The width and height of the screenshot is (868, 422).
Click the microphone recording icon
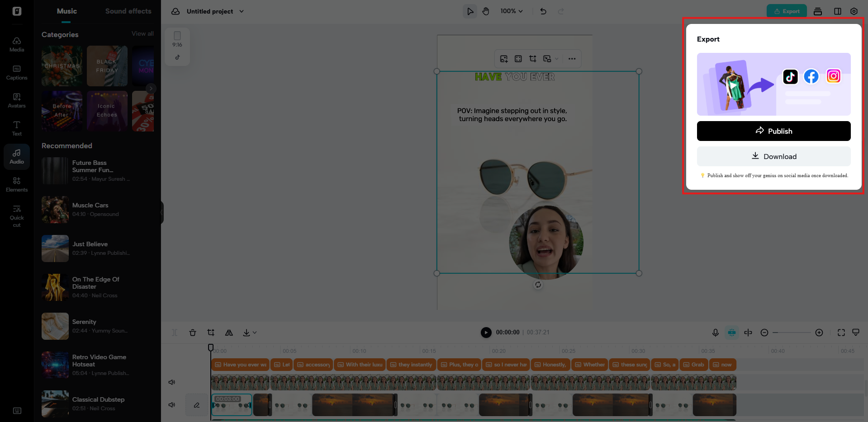click(x=715, y=332)
